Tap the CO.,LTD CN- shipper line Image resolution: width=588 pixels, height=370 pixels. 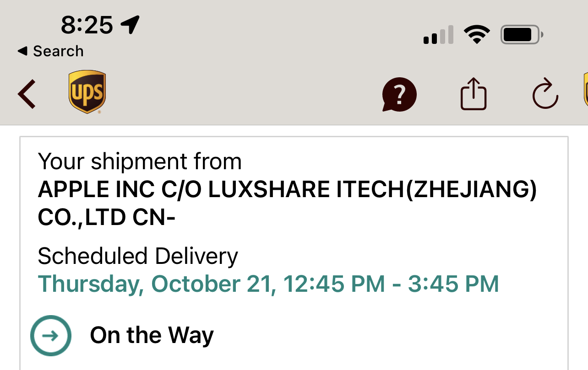(107, 218)
